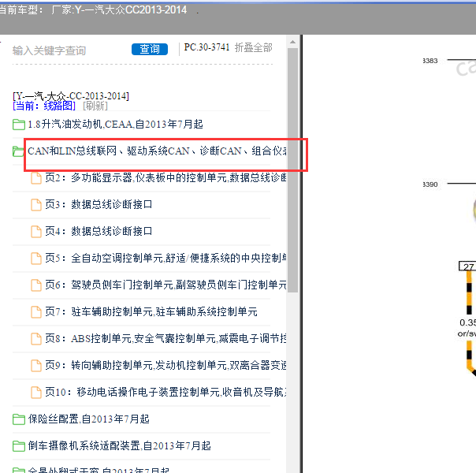The height and width of the screenshot is (473, 476).
Task: Open 保险丝配置,自2013年7月起 entry
Action: pos(88,419)
